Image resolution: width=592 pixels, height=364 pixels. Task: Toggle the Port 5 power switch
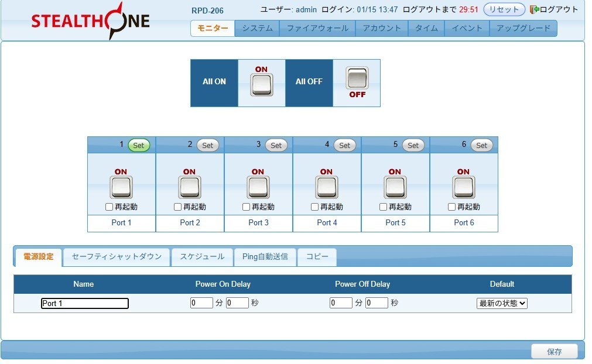(x=395, y=187)
